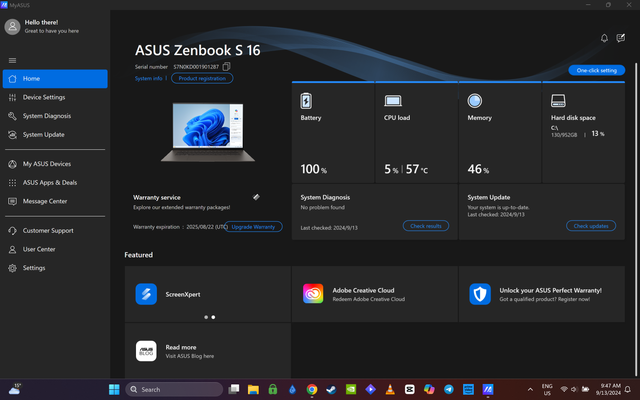This screenshot has width=640, height=400.
Task: Open the notifications bell icon
Action: click(604, 38)
